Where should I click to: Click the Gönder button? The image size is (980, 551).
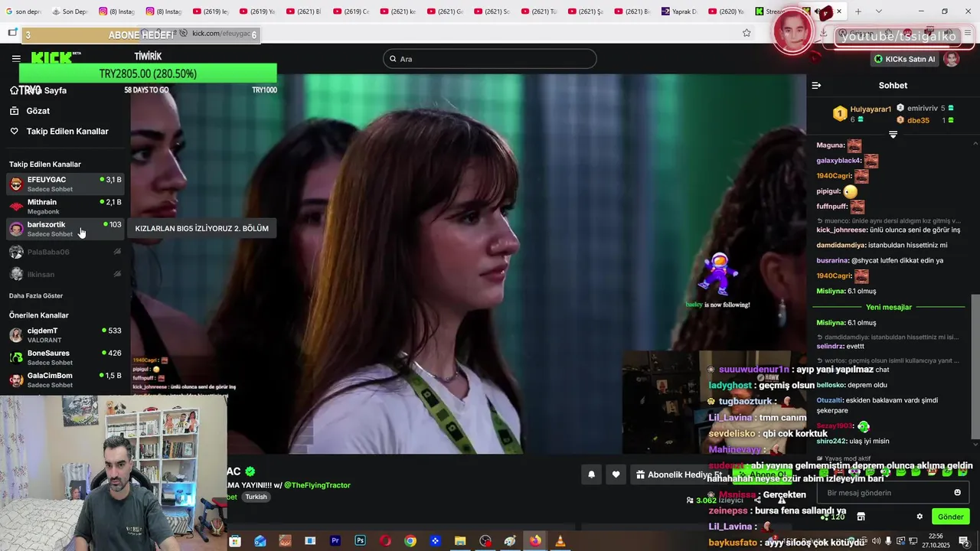point(950,517)
